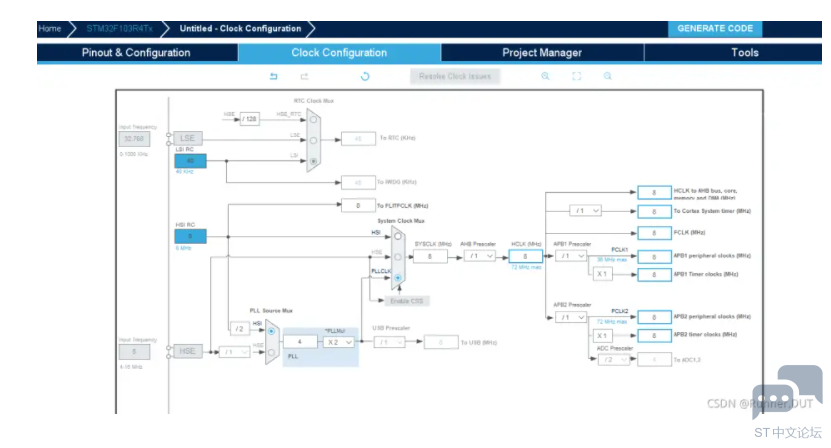This screenshot has width=831, height=448.
Task: Click the APB2 X 1 timer multiplier box
Action: point(602,336)
